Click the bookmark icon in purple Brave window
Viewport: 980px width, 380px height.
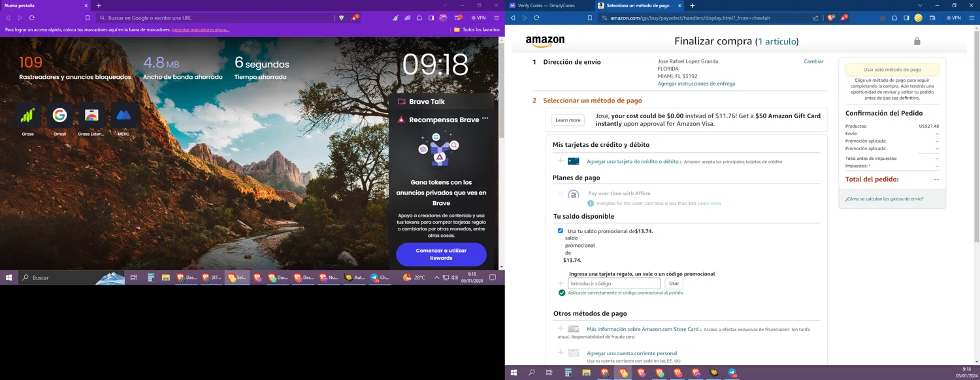pyautogui.click(x=88, y=18)
